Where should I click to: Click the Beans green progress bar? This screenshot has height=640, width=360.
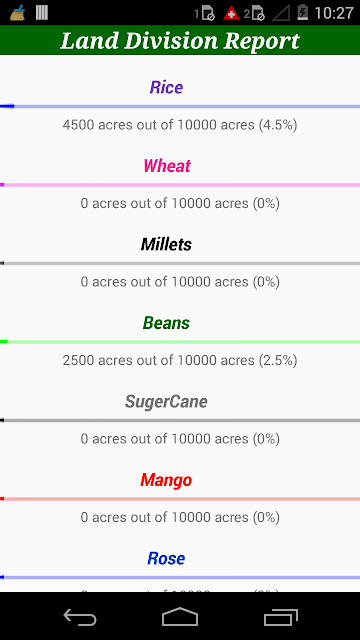180,342
